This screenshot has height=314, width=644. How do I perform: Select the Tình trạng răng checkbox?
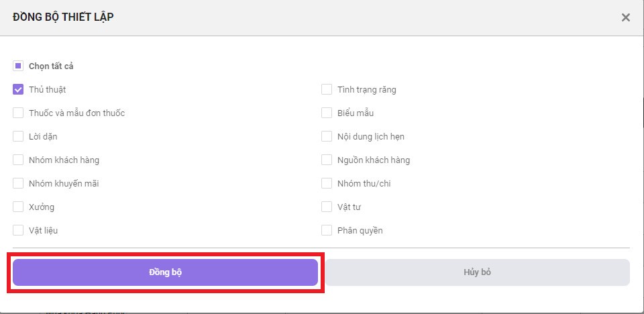[327, 89]
